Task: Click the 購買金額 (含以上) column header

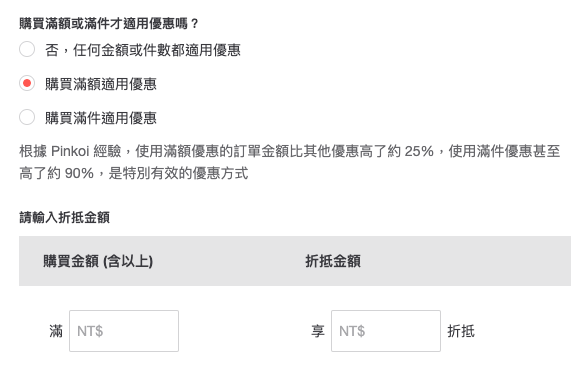Action: (98, 261)
